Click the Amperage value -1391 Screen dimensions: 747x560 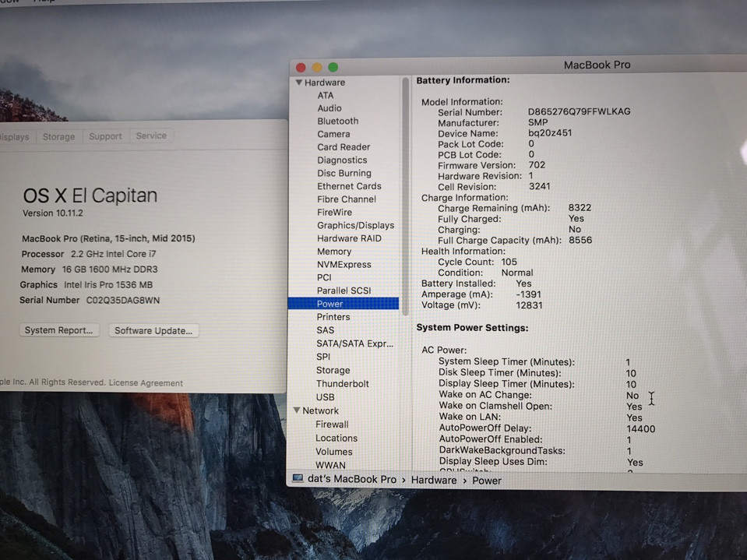pyautogui.click(x=528, y=294)
